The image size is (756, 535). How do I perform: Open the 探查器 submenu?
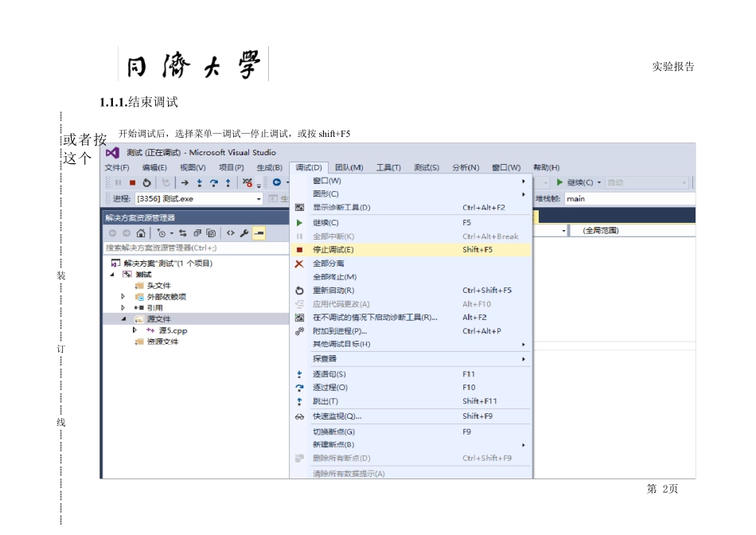(411, 359)
